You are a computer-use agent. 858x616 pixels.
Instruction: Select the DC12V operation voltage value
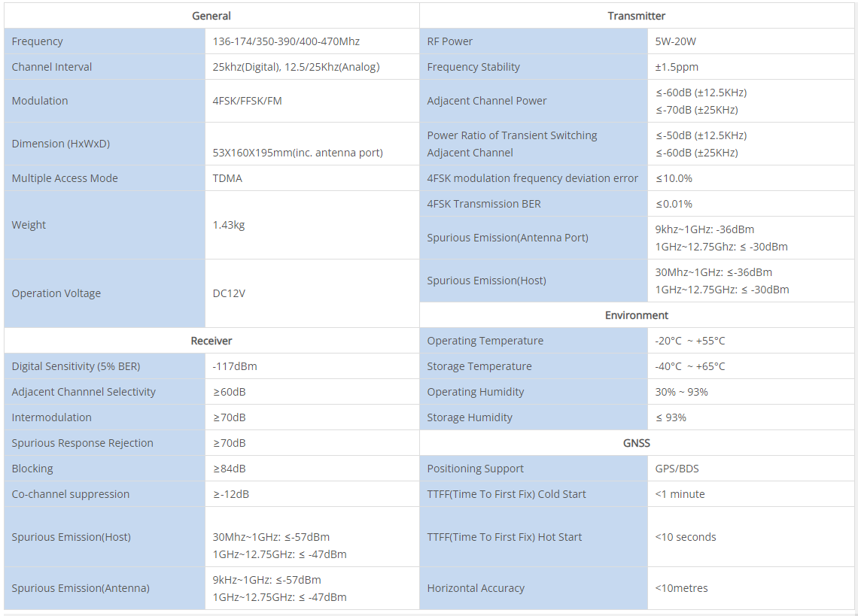pos(230,293)
